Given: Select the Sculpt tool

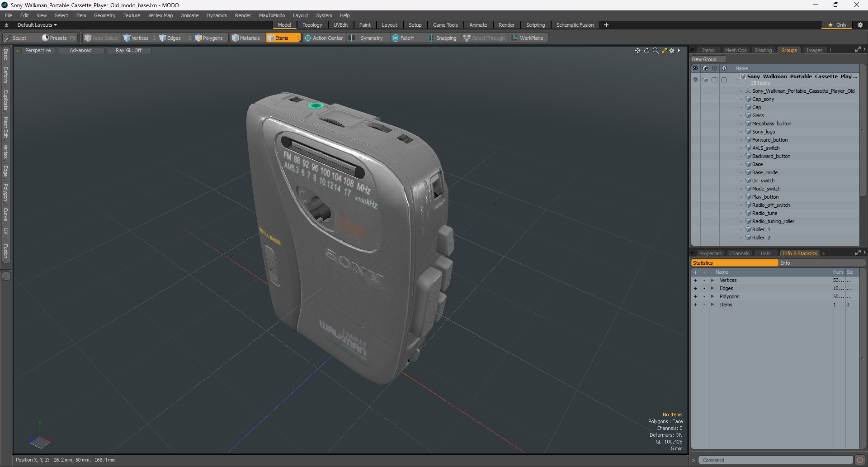Looking at the screenshot, I should point(20,38).
